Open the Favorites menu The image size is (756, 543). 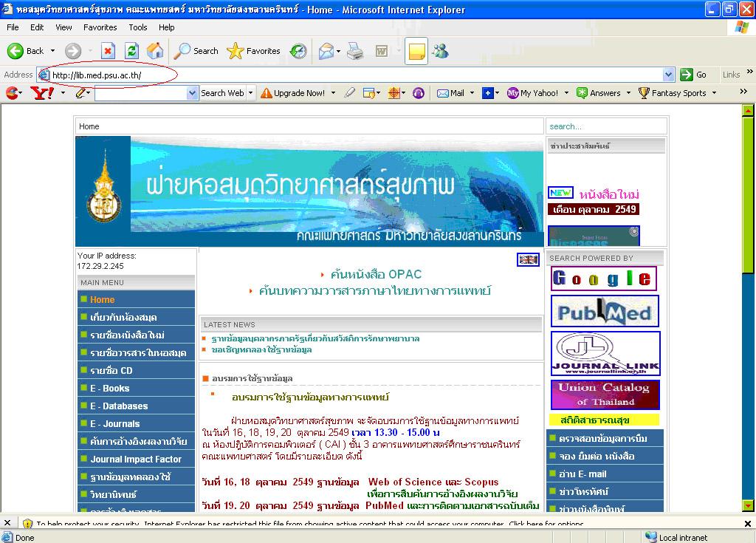(100, 27)
